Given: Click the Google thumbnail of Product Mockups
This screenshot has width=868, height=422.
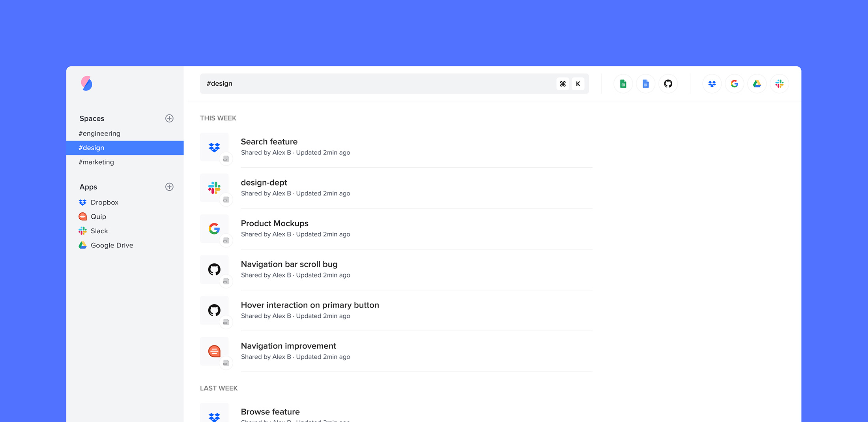Looking at the screenshot, I should pos(214,229).
